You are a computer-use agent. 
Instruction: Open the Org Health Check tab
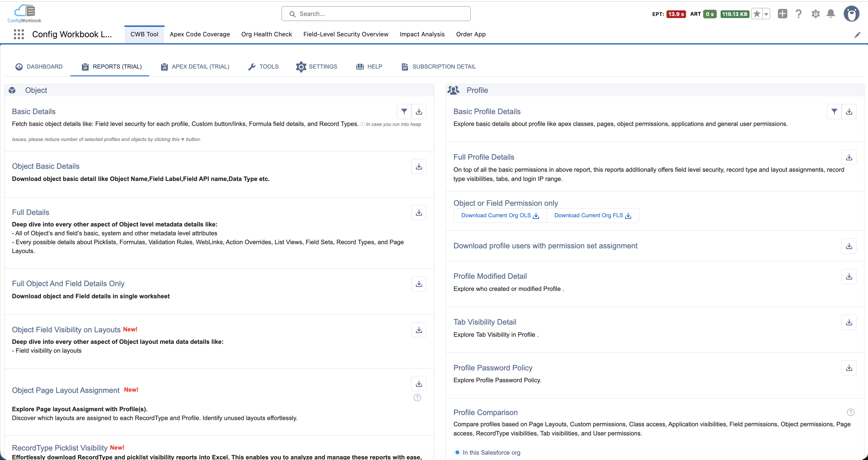pos(266,34)
